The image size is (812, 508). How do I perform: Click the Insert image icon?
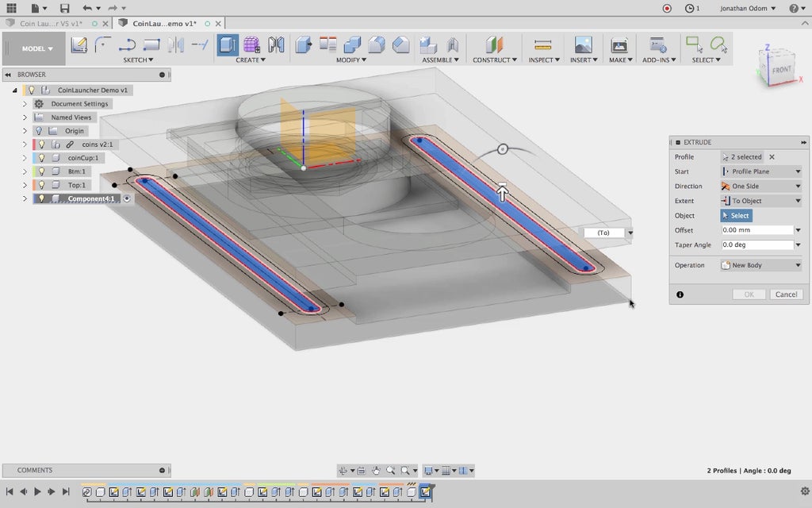583,45
